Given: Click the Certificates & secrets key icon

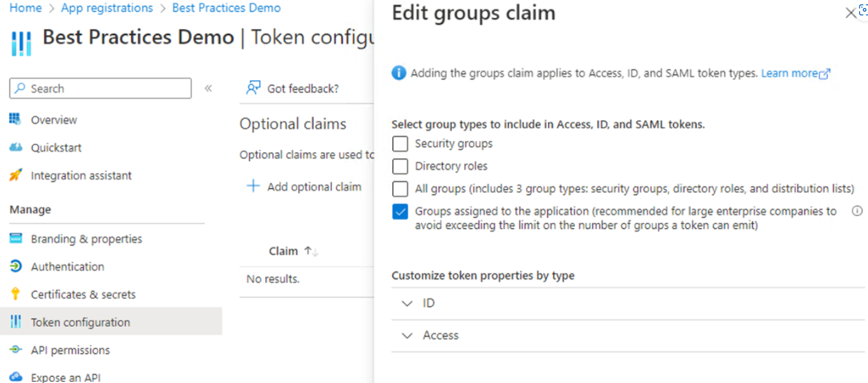Looking at the screenshot, I should click(x=15, y=294).
